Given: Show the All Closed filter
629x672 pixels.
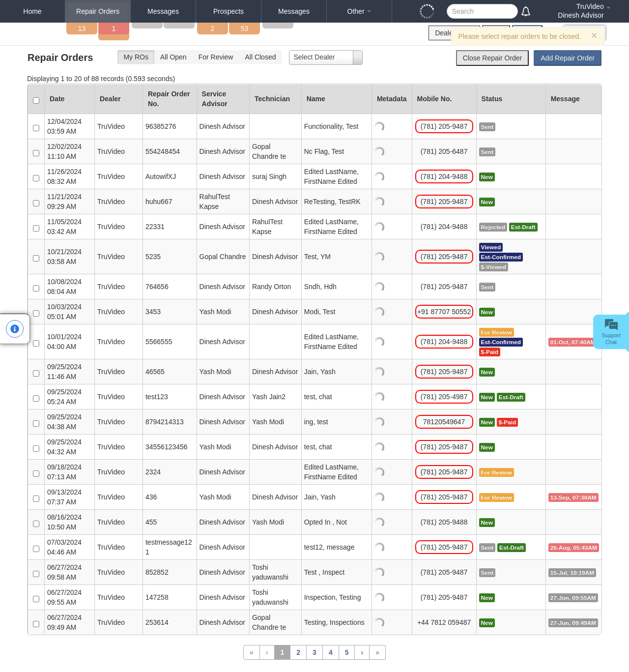Looking at the screenshot, I should pyautogui.click(x=260, y=57).
